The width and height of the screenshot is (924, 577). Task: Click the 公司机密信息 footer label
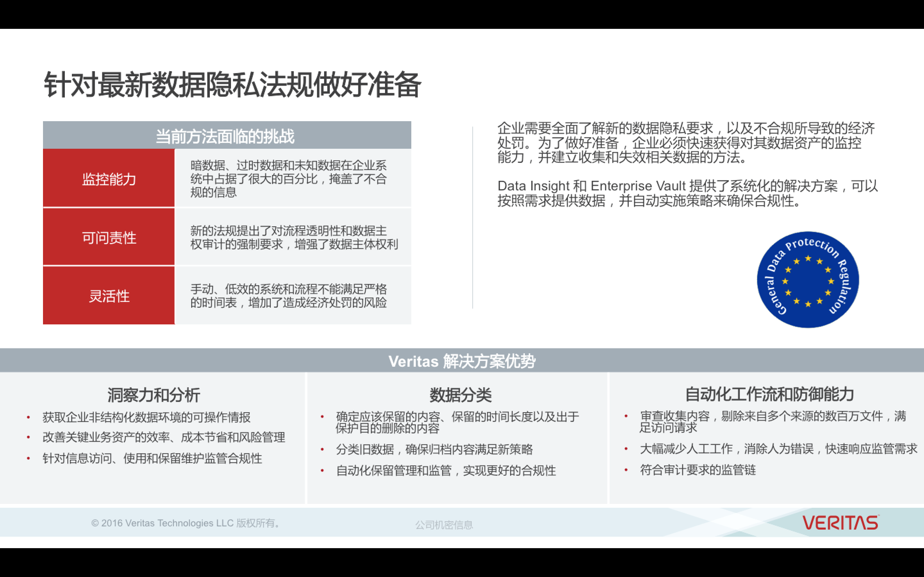point(444,525)
